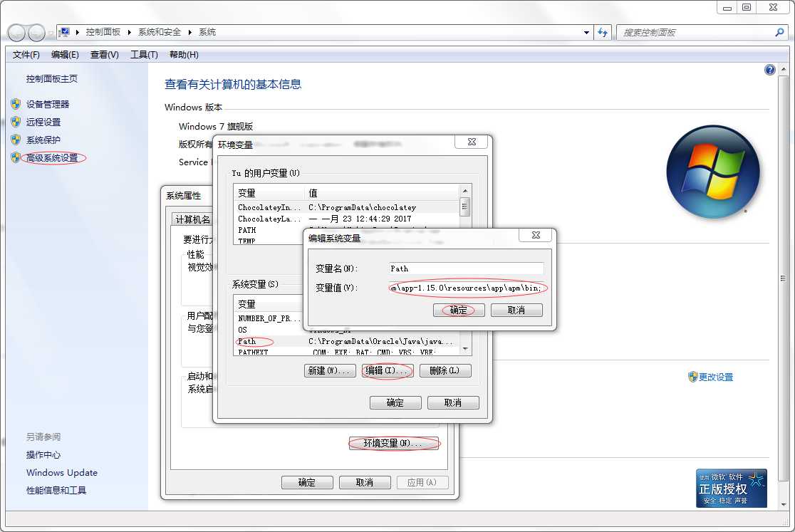Screen dimensions: 795x532
Task: Click the 变量名 Path input field
Action: click(467, 268)
